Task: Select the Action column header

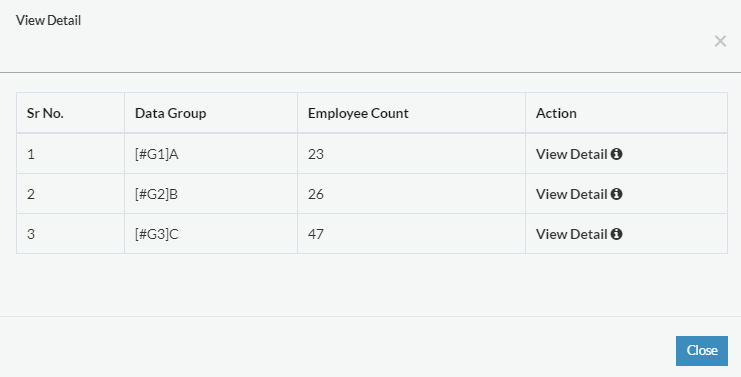Action: (626, 113)
